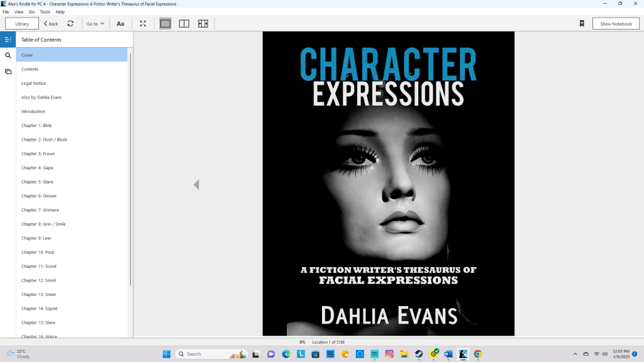Open the flashcards icon in left sidebar
This screenshot has height=362, width=644.
point(8,72)
